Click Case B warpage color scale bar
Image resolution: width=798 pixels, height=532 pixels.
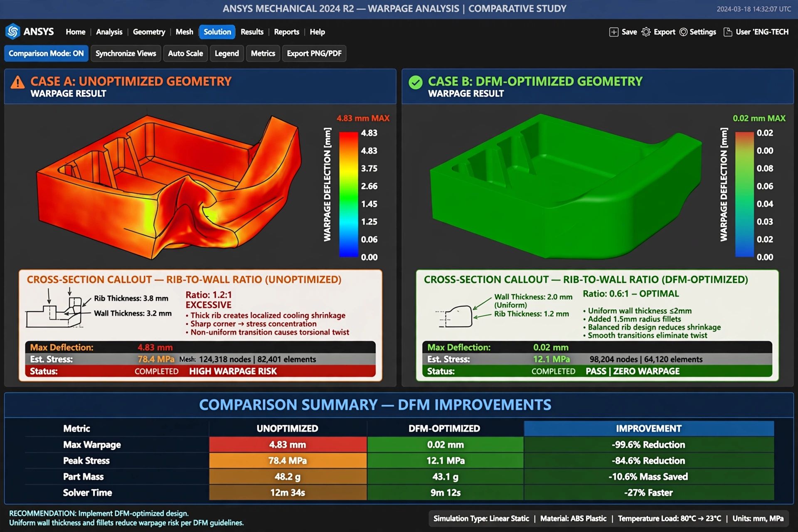click(x=744, y=195)
